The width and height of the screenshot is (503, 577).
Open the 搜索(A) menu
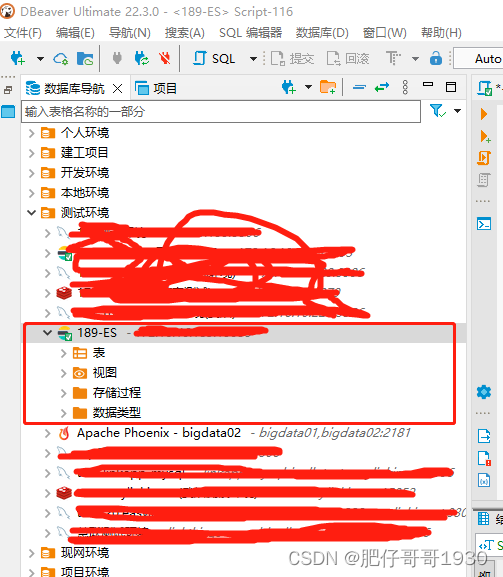[184, 33]
